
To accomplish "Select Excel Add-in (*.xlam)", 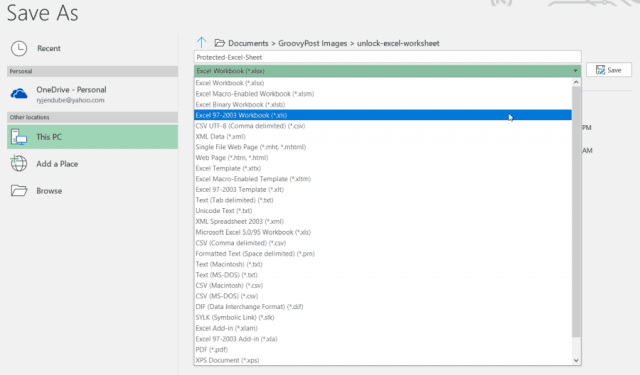I will coord(383,328).
